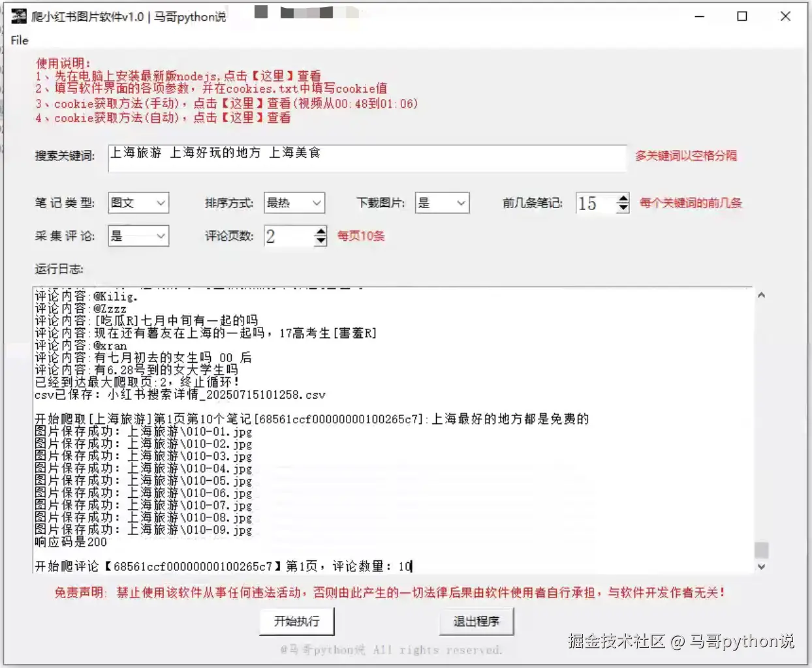The width and height of the screenshot is (812, 668).
Task: Click the app icon in the title bar
Action: pyautogui.click(x=18, y=16)
